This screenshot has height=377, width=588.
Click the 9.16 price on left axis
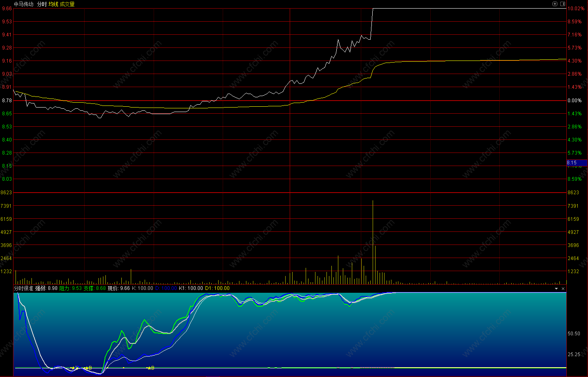pos(7,61)
